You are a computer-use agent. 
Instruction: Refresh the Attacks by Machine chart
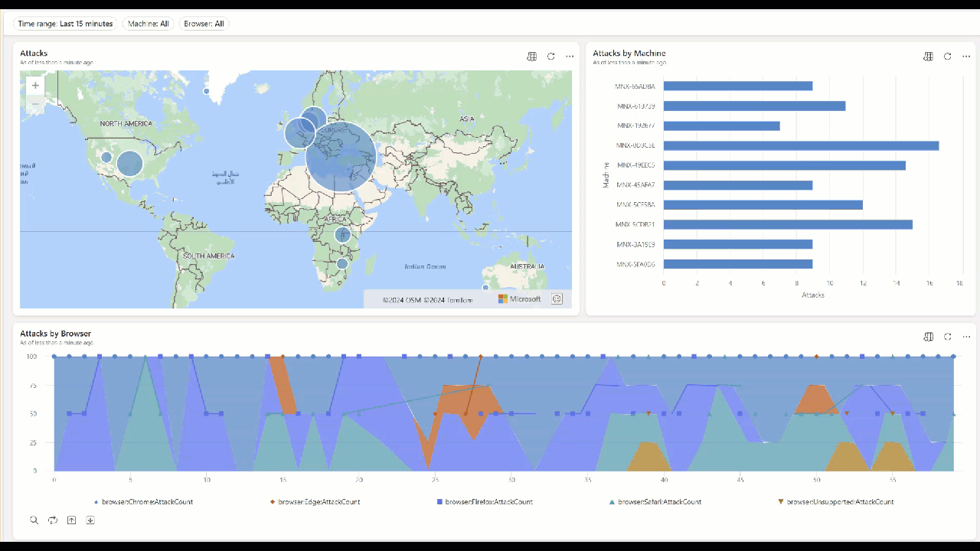pos(947,57)
